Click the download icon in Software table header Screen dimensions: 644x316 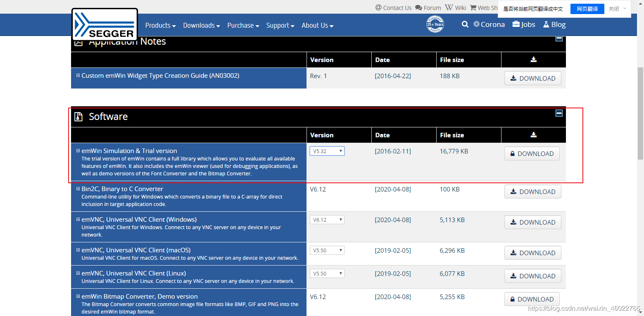click(533, 135)
